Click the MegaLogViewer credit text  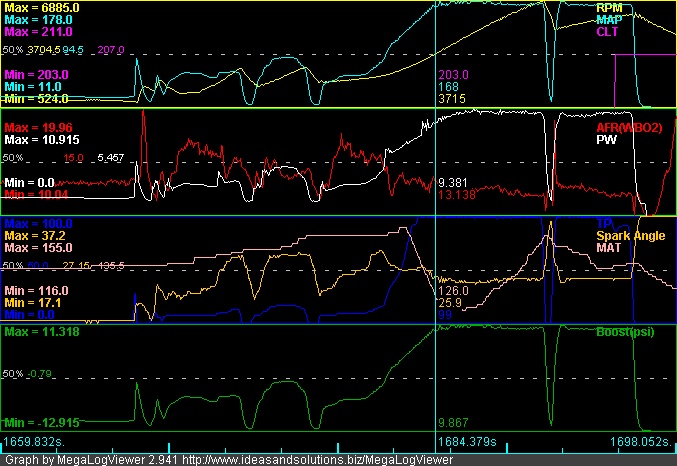click(x=229, y=460)
